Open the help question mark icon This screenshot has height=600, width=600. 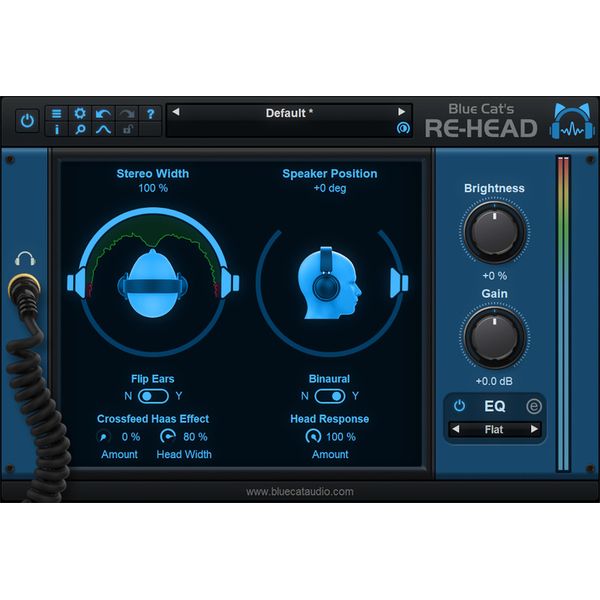[x=150, y=114]
